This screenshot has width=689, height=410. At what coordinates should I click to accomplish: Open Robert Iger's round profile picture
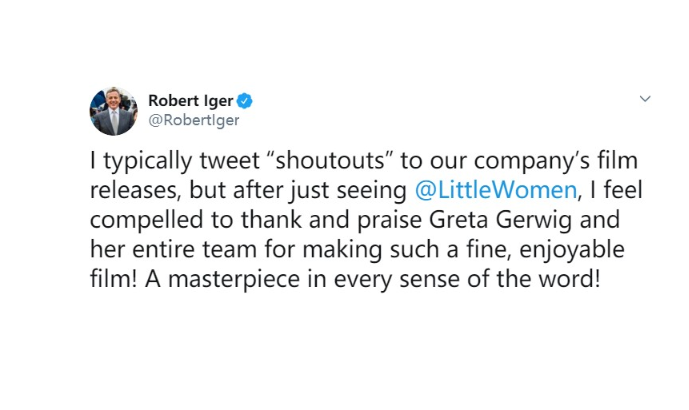[113, 111]
